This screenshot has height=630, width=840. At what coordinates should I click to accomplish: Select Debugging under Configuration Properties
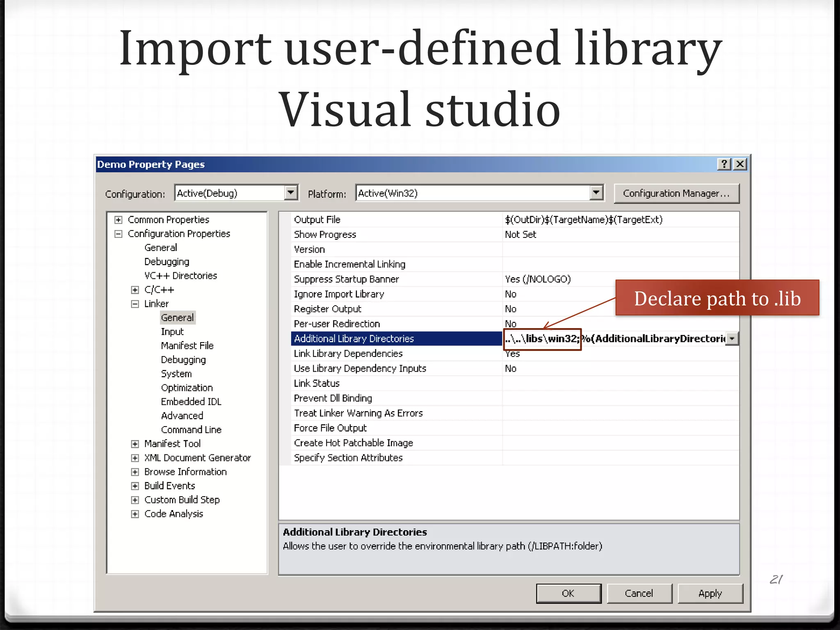point(167,262)
